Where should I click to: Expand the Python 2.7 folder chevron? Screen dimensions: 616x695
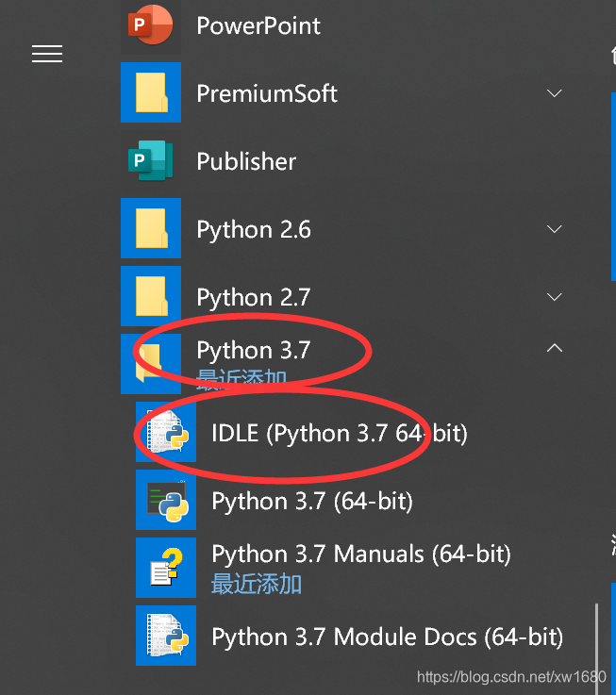555,296
